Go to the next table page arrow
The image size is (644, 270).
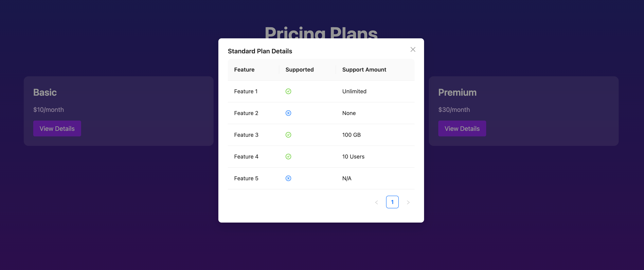pyautogui.click(x=408, y=202)
